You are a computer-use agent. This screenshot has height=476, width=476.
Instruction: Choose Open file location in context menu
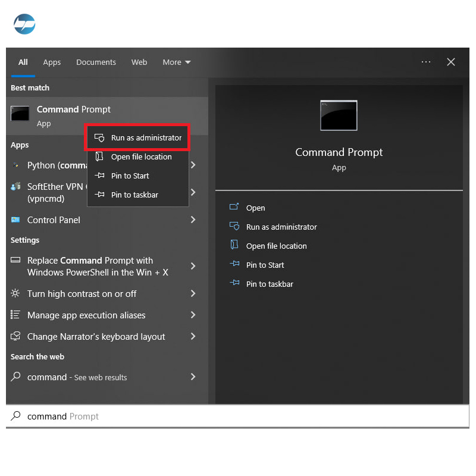[x=138, y=157]
